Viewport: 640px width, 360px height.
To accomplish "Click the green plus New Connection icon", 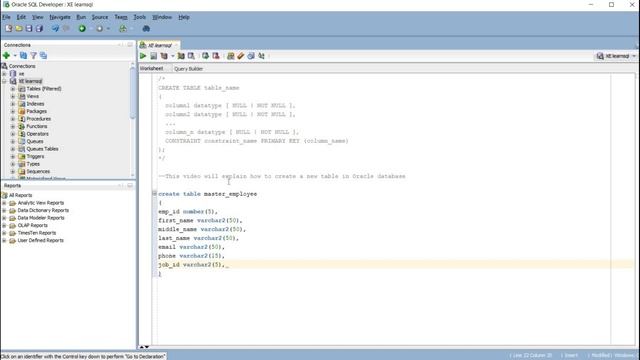I will pos(6,56).
